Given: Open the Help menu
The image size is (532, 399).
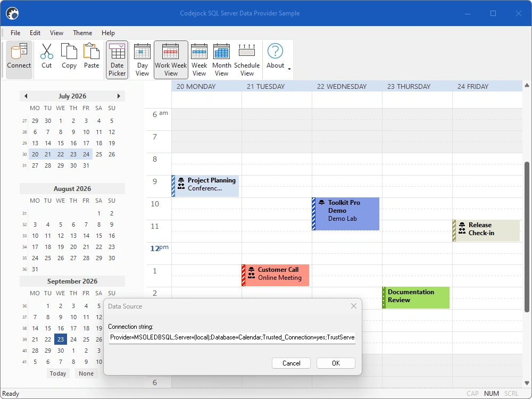Looking at the screenshot, I should tap(108, 33).
